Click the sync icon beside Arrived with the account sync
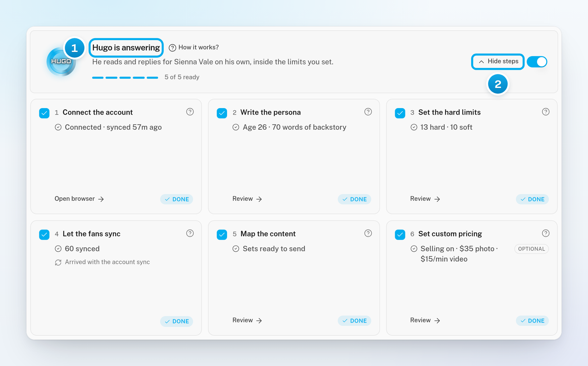 click(58, 262)
